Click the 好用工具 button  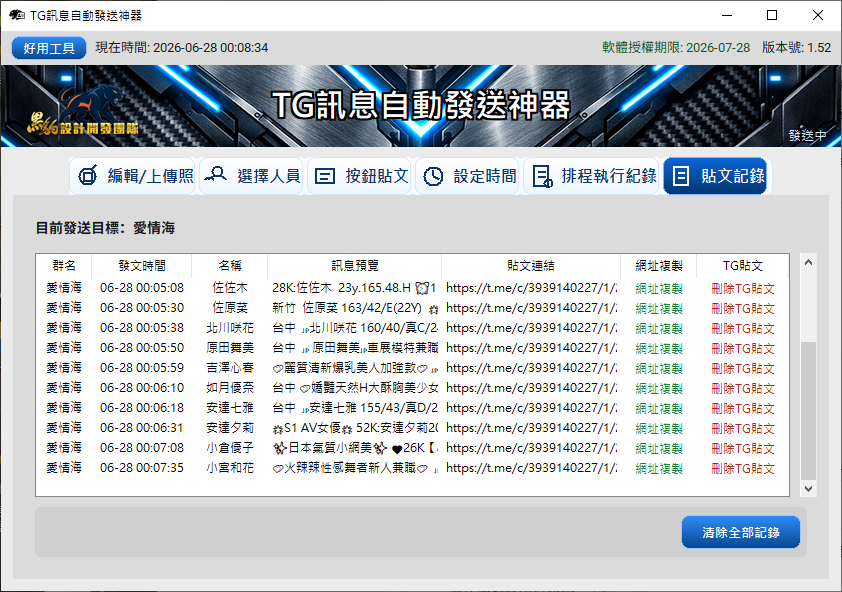[x=49, y=48]
